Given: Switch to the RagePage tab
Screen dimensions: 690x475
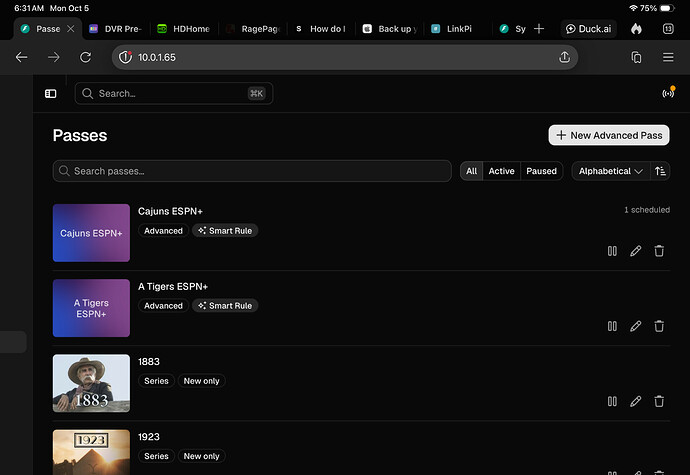Looking at the screenshot, I should [x=253, y=29].
